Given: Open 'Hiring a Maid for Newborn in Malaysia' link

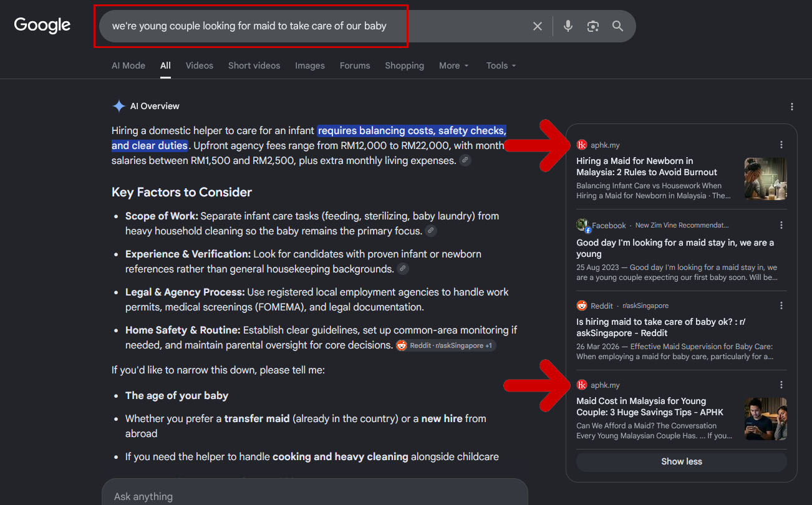Looking at the screenshot, I should pyautogui.click(x=647, y=166).
